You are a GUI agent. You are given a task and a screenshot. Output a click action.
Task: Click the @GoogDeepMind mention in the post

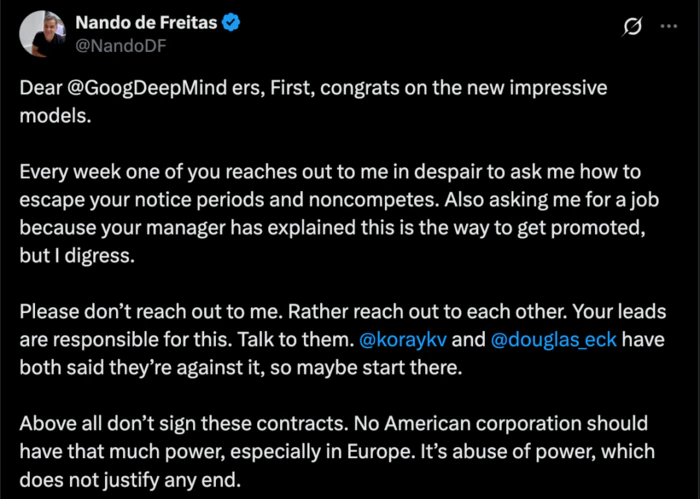coord(147,88)
